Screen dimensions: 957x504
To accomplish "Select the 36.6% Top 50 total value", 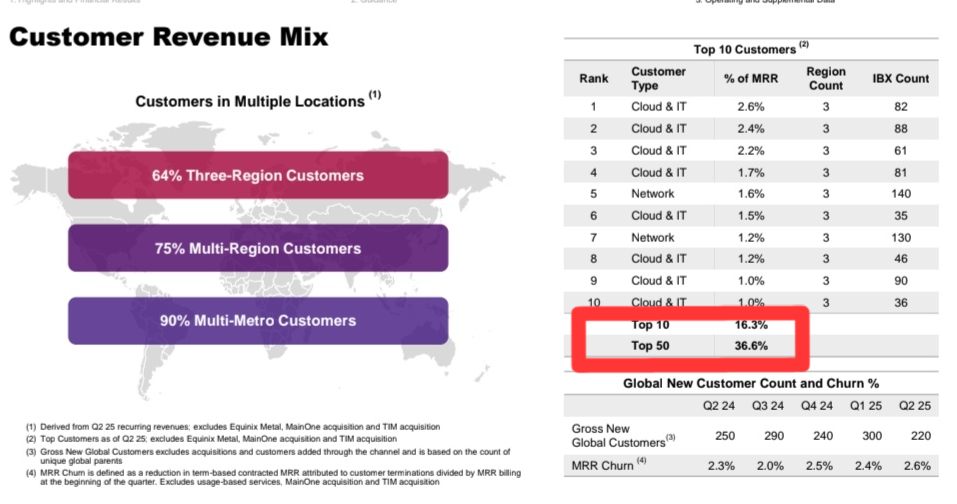I will click(751, 346).
